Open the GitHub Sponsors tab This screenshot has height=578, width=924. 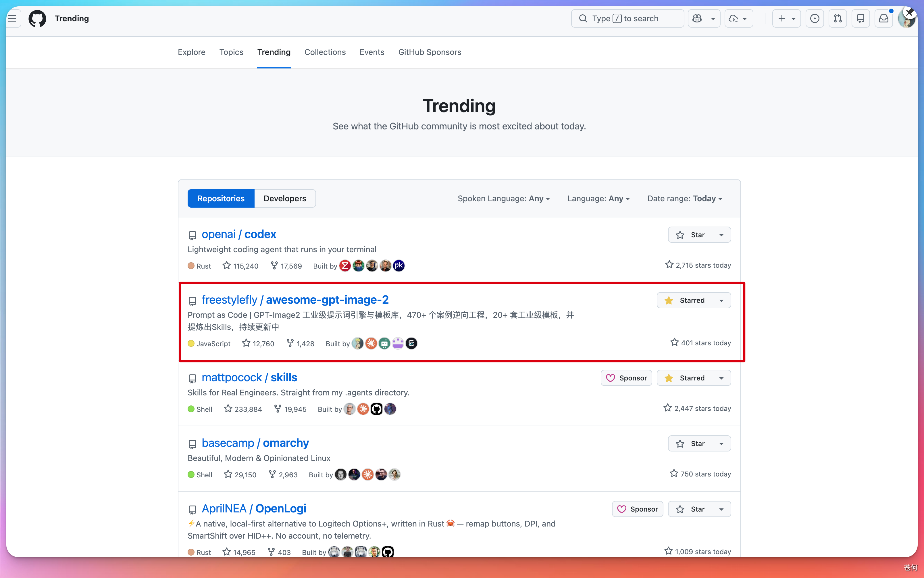[430, 52]
